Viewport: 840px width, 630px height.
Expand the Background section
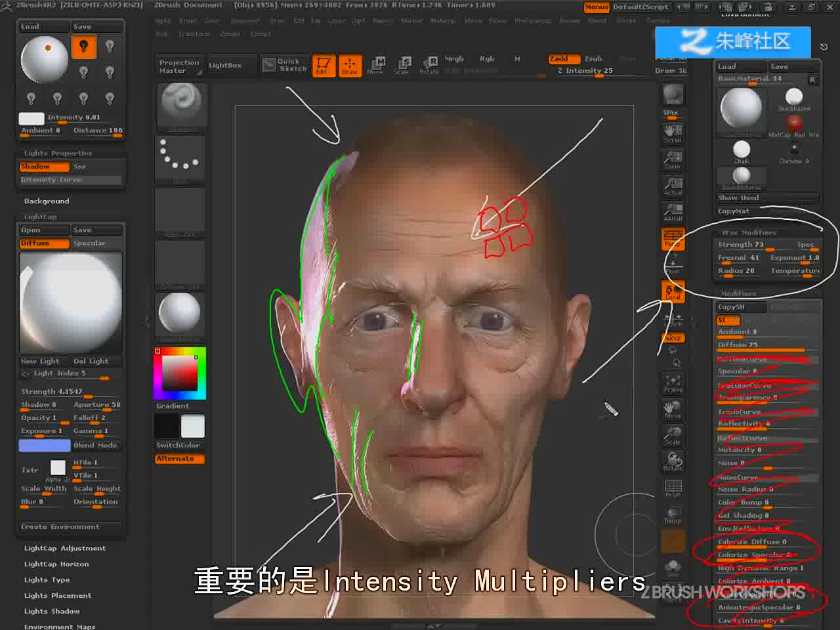[x=47, y=201]
